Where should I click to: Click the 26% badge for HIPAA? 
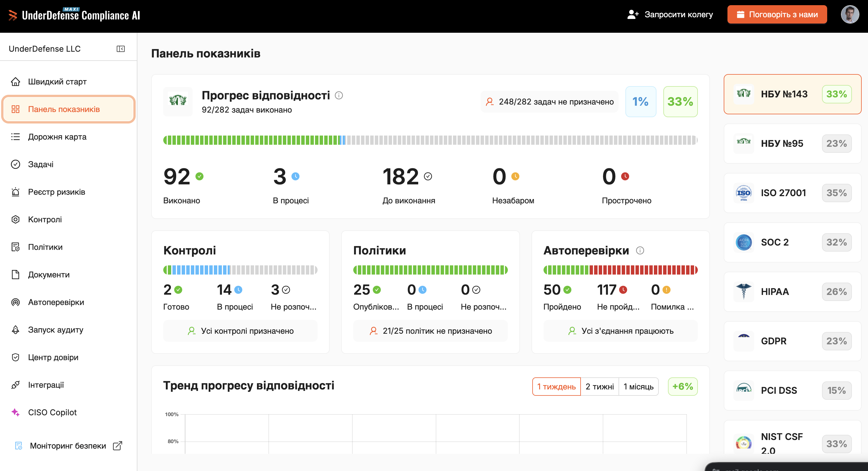pyautogui.click(x=836, y=292)
